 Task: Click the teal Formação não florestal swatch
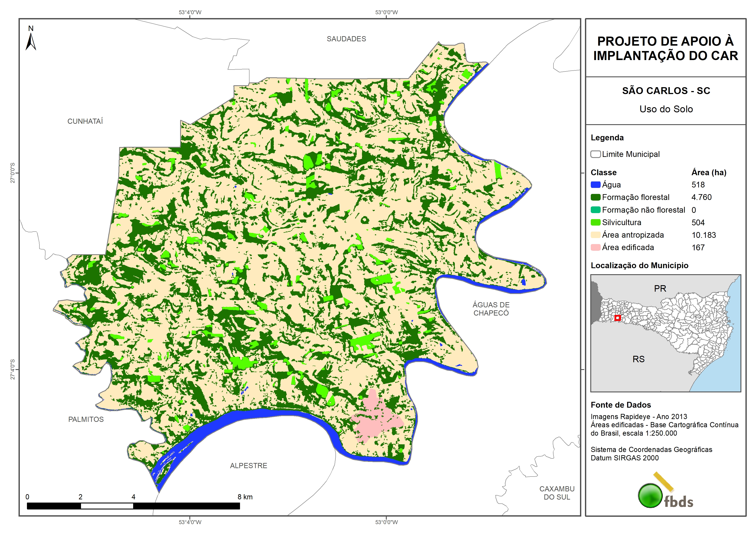(x=595, y=210)
